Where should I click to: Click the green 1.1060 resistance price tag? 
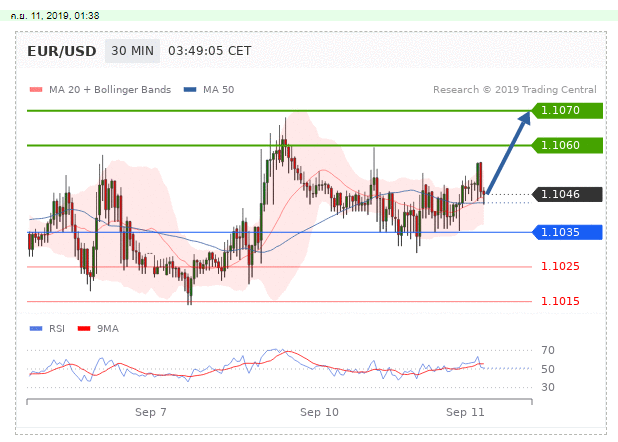coord(565,145)
